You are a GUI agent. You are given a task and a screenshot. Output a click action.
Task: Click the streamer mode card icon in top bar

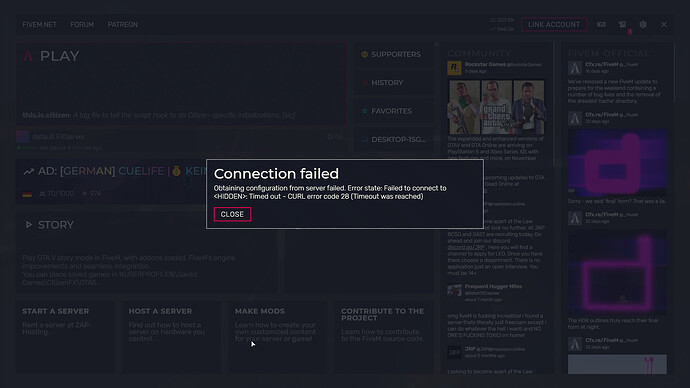[601, 25]
